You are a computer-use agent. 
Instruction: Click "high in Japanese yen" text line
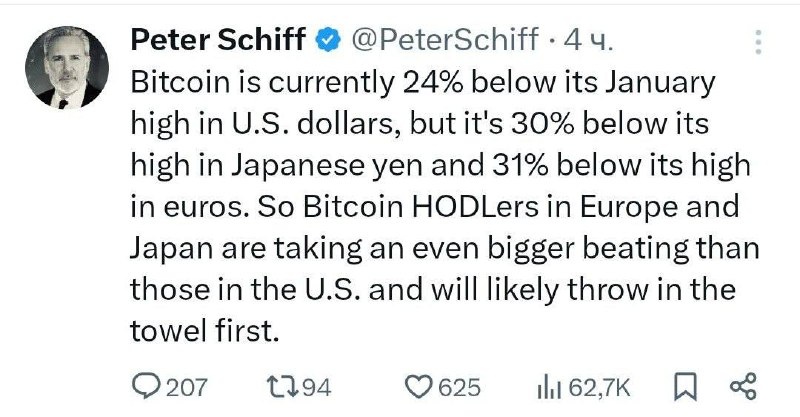point(278,166)
